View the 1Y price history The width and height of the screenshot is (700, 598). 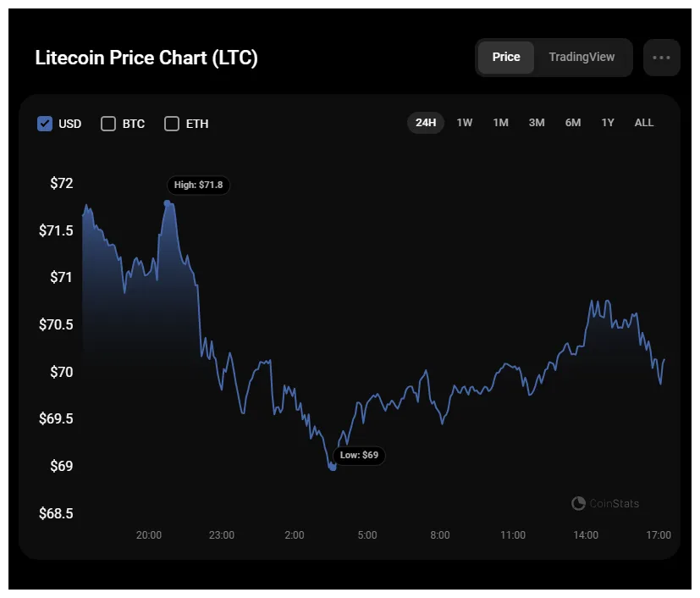coord(607,123)
